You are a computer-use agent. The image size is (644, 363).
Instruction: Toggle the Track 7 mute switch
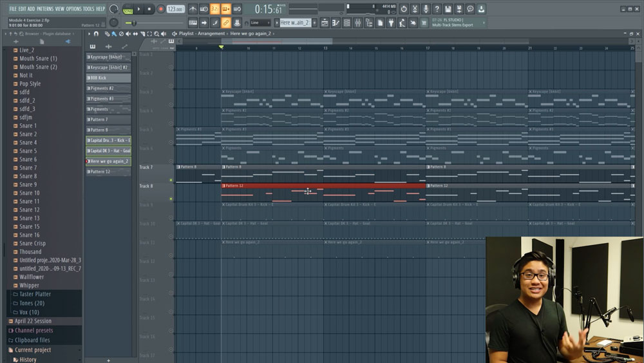point(171,180)
